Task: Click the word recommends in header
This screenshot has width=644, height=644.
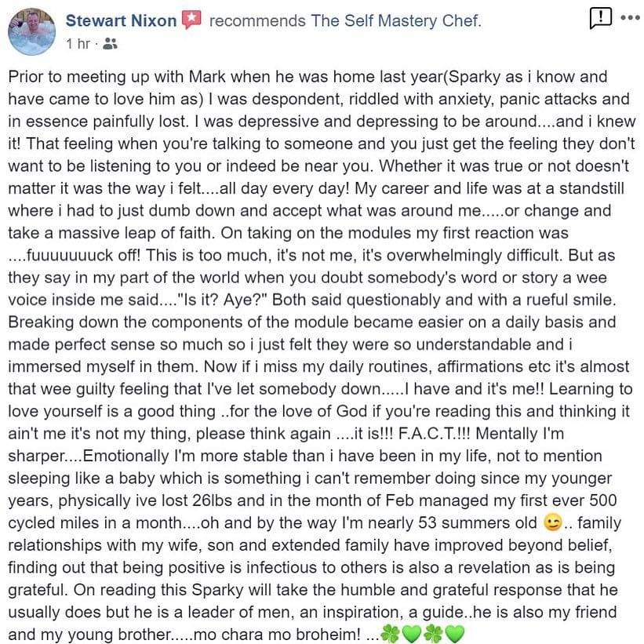Action: [x=257, y=21]
